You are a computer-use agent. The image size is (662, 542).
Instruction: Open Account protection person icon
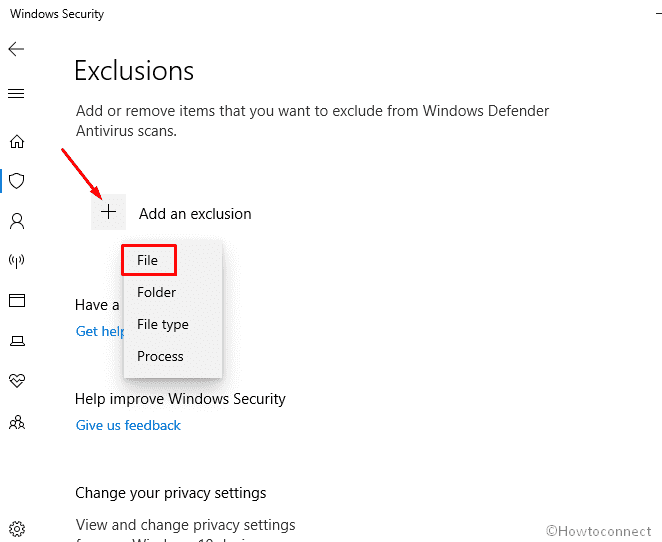click(17, 221)
